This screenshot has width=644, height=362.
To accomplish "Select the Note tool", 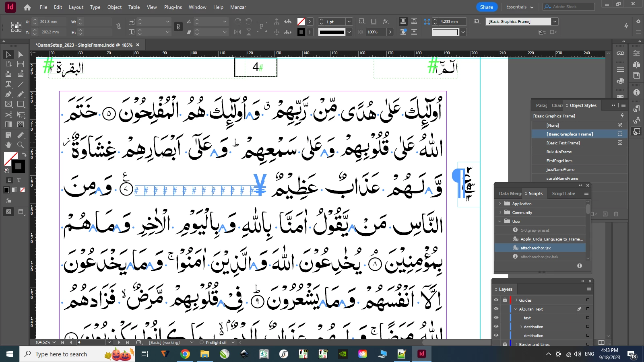I will click(x=8, y=135).
